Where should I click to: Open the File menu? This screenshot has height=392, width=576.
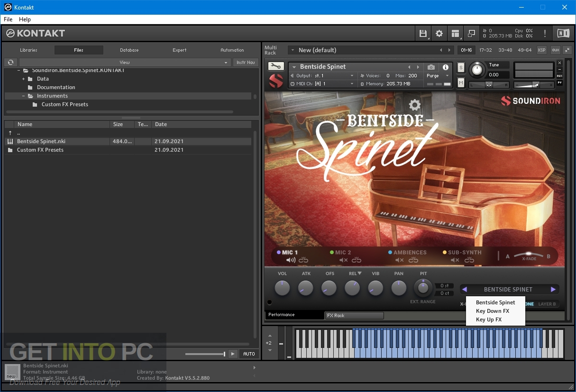(x=8, y=19)
